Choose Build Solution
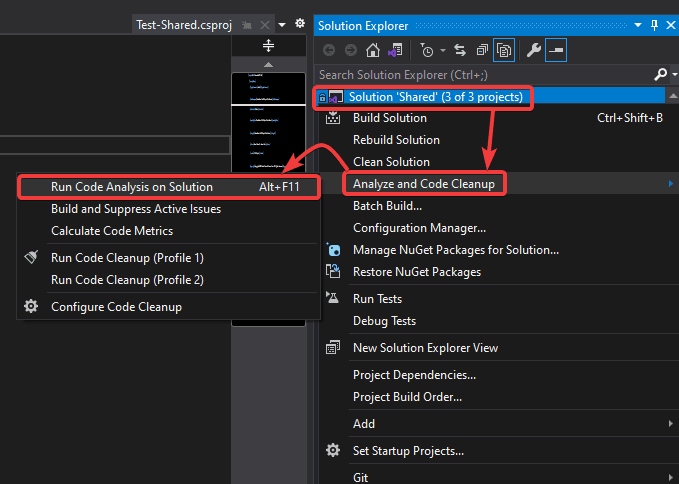This screenshot has height=484, width=679. click(390, 118)
